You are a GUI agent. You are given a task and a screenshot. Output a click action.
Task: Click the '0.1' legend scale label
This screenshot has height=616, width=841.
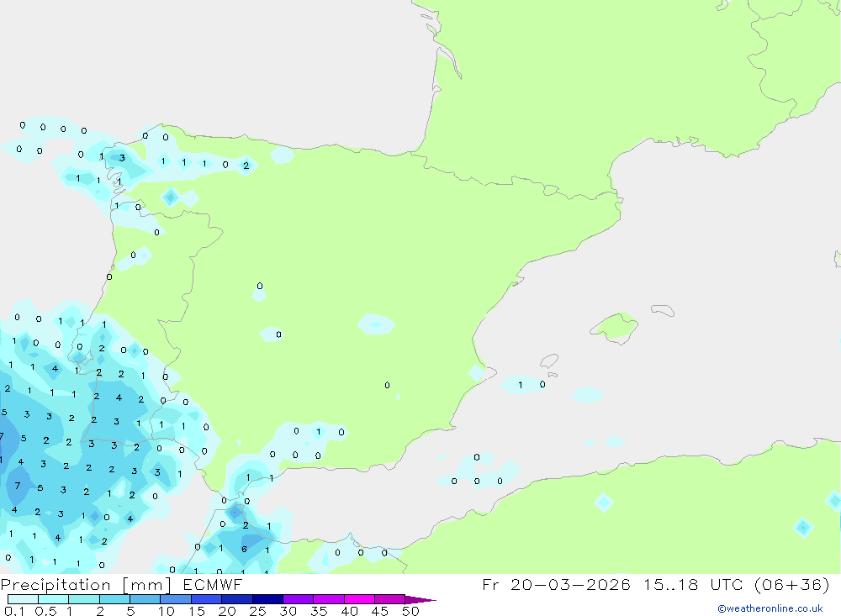[13, 611]
